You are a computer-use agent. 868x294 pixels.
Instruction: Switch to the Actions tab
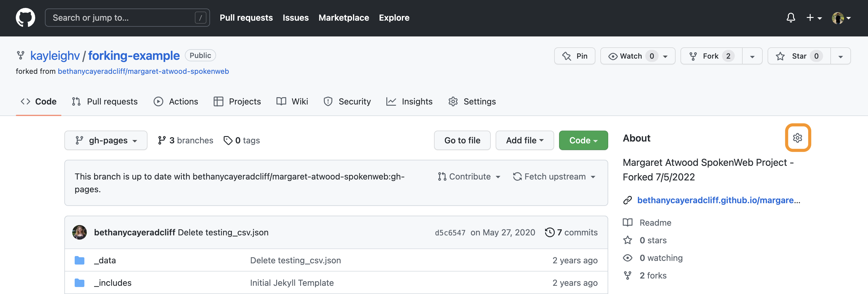(x=175, y=101)
